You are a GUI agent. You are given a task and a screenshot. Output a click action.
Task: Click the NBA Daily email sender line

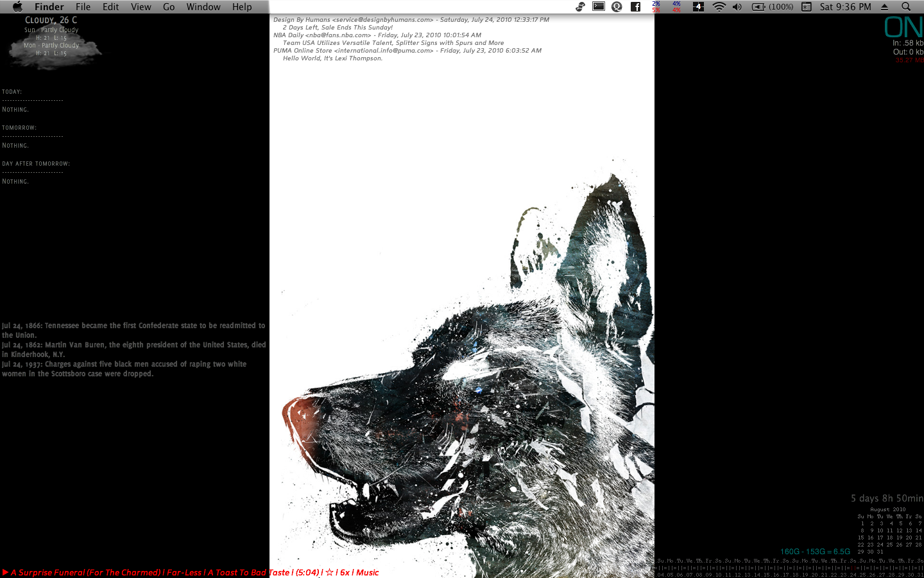[x=377, y=35]
